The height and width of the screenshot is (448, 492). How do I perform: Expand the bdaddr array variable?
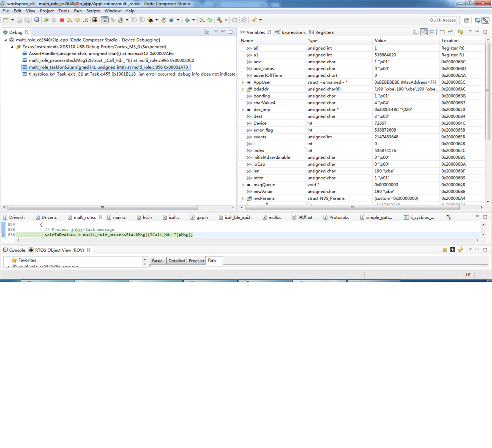[243, 89]
